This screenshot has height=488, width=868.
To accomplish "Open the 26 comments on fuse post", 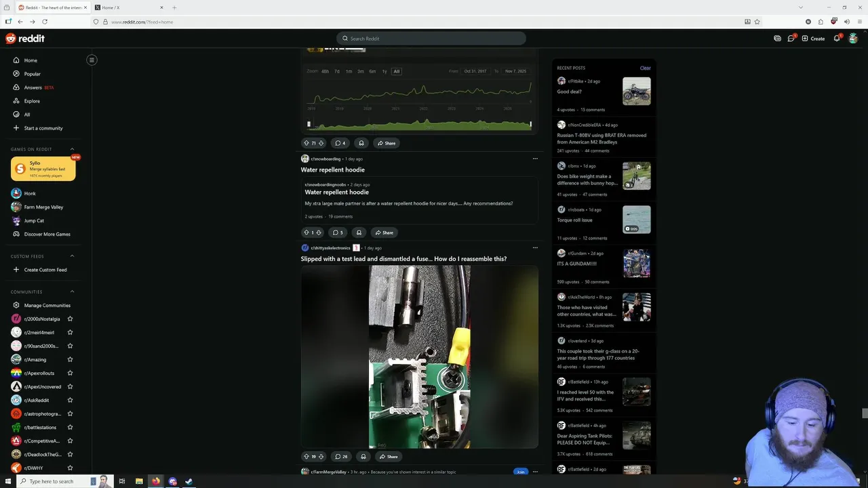I will coord(341,456).
